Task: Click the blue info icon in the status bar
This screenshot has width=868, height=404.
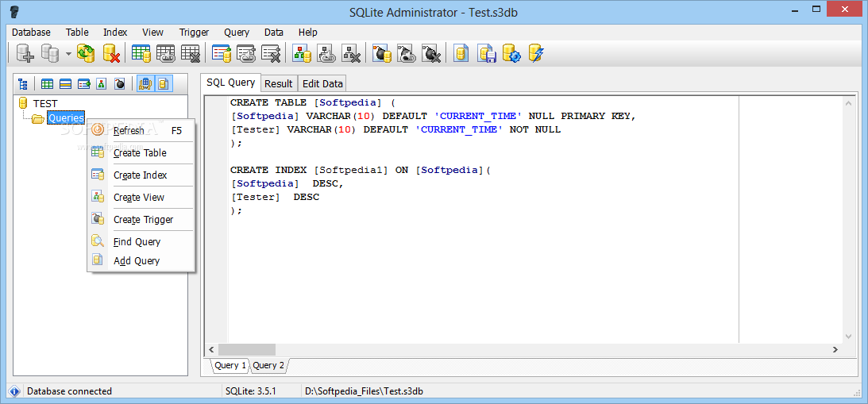Action: pyautogui.click(x=15, y=391)
